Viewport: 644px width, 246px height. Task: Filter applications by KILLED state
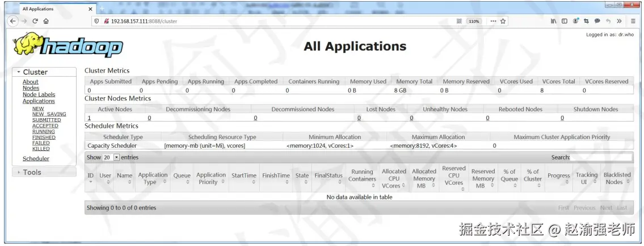[41, 149]
